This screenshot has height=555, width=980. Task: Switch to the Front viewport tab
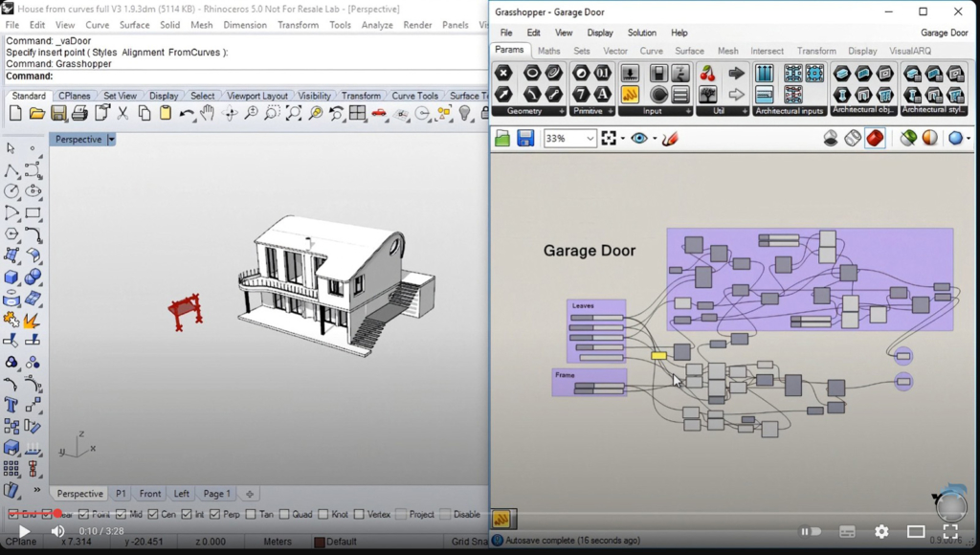click(150, 494)
